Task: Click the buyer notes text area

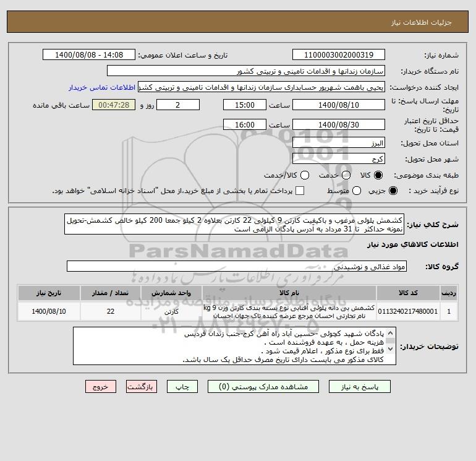Action: click(234, 346)
